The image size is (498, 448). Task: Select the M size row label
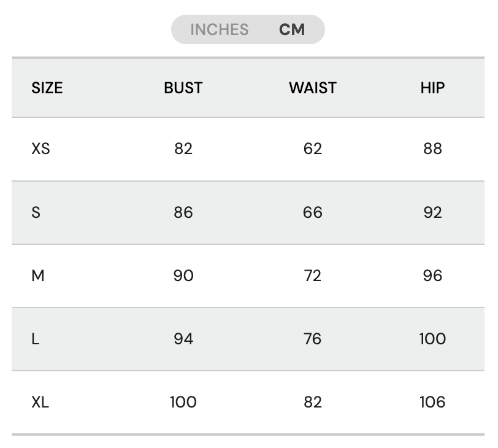point(38,276)
